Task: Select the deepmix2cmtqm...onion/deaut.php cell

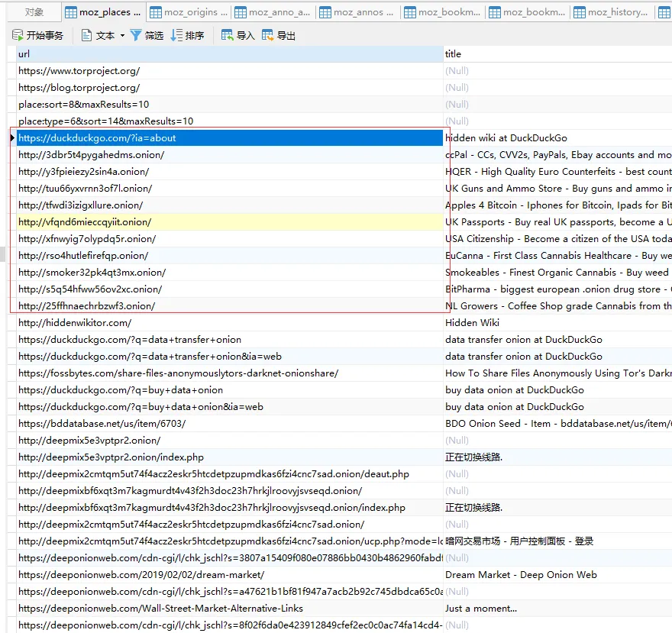Action: point(230,474)
